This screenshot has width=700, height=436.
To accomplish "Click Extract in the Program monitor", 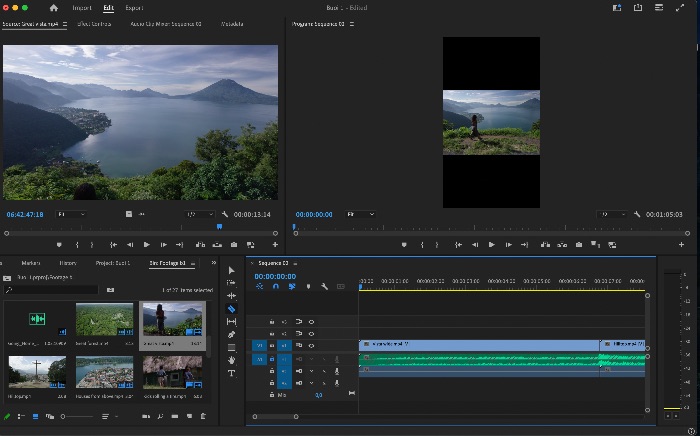I will tap(562, 245).
